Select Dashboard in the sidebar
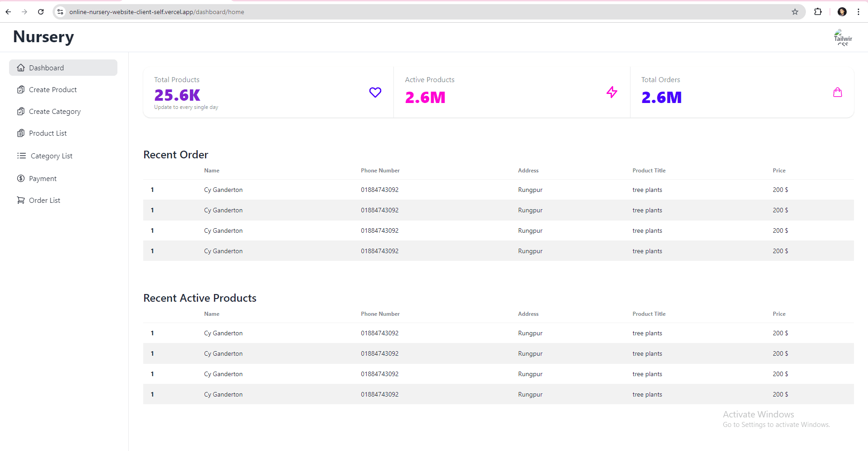Screen dimensions: 868x451 click(63, 68)
